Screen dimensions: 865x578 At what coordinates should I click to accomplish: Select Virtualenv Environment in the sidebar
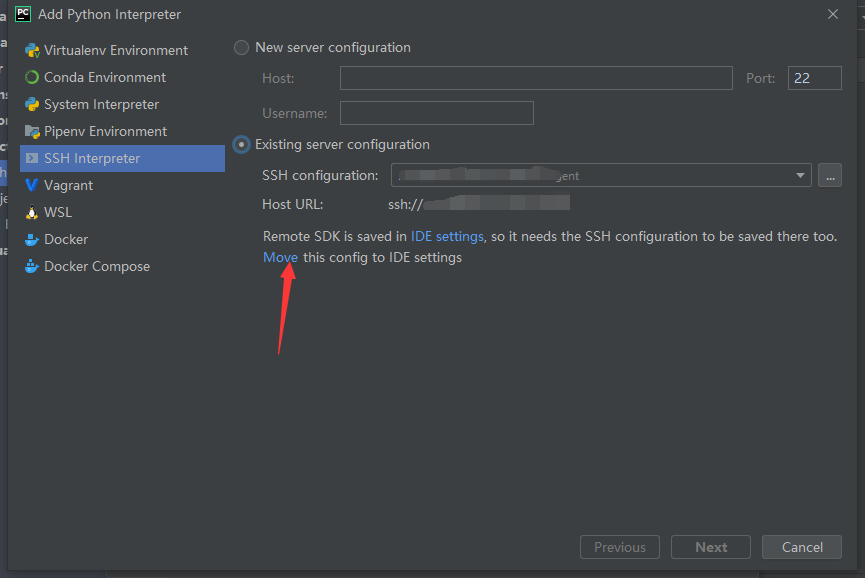click(x=122, y=50)
